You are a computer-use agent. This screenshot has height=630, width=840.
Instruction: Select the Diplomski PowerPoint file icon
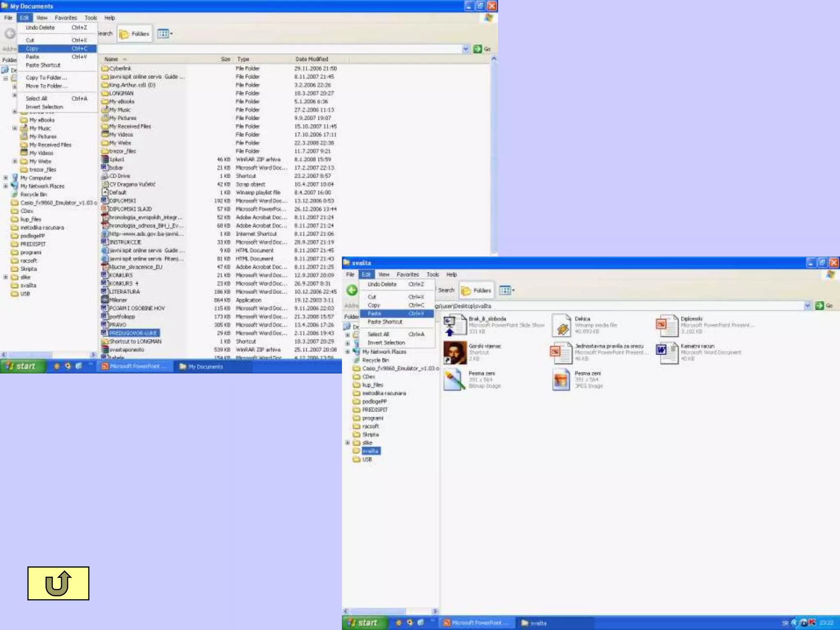click(x=667, y=325)
